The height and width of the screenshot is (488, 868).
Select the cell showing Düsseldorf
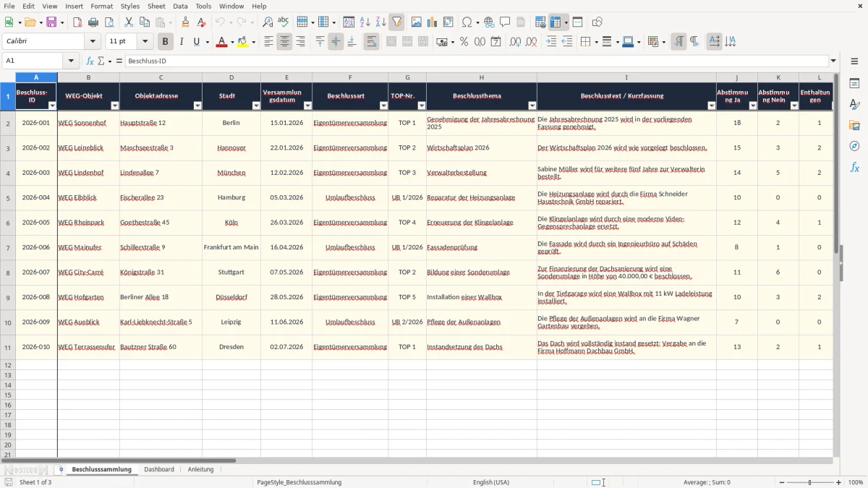coord(231,297)
